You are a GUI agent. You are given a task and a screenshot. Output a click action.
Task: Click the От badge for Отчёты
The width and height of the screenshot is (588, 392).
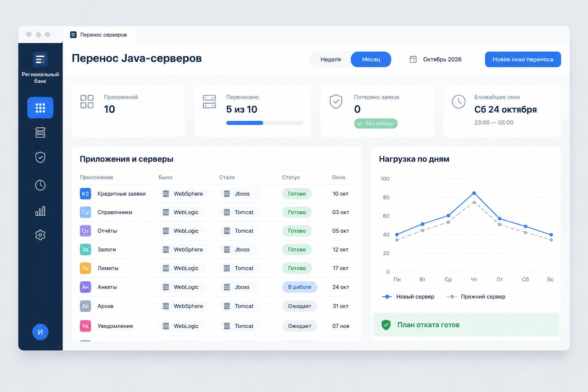pos(85,231)
